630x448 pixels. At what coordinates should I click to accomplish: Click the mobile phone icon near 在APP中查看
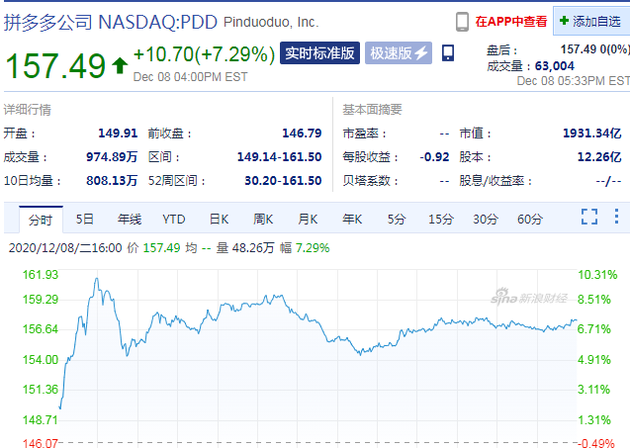tap(462, 22)
